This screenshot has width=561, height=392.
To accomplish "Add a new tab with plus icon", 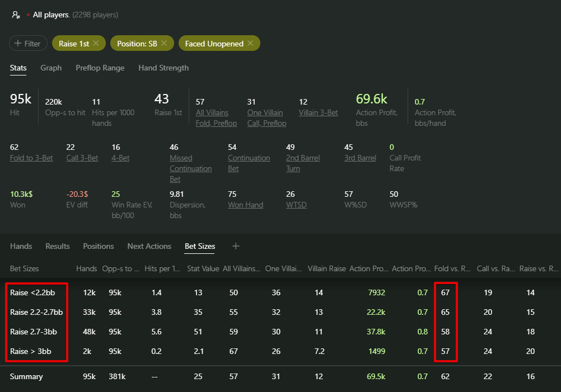I will click(236, 246).
